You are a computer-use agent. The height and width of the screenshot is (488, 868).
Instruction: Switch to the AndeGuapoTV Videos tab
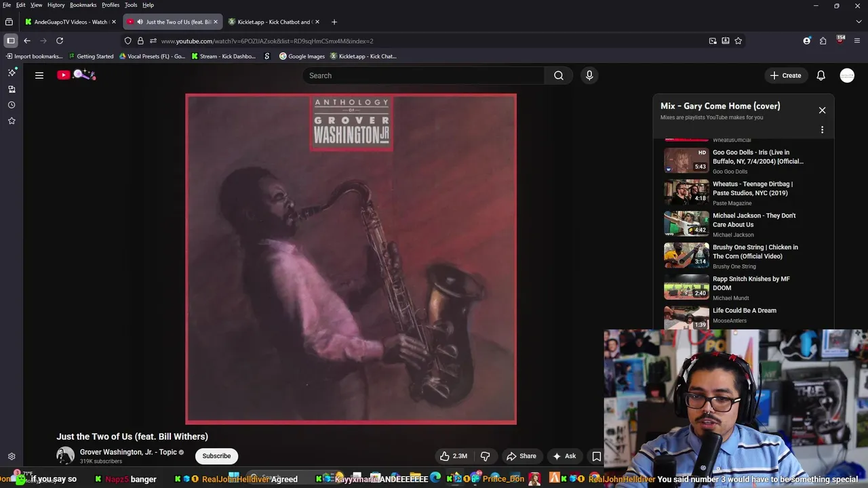tap(71, 22)
